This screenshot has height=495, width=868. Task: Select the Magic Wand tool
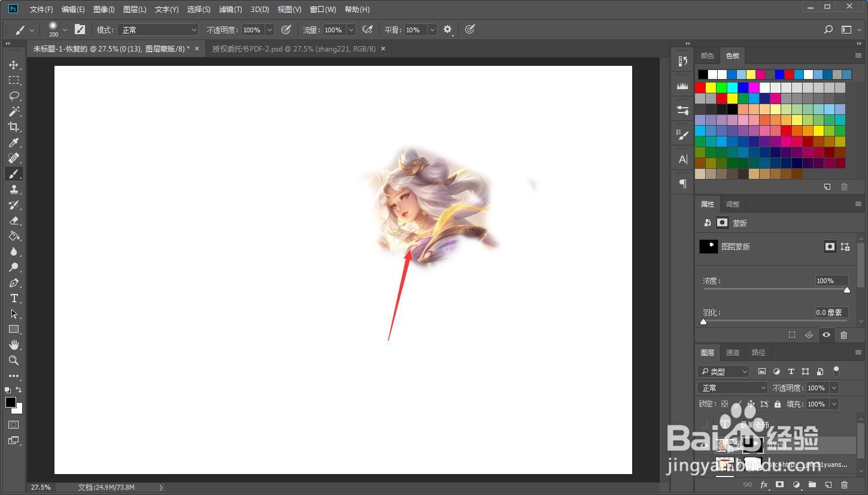[x=14, y=111]
